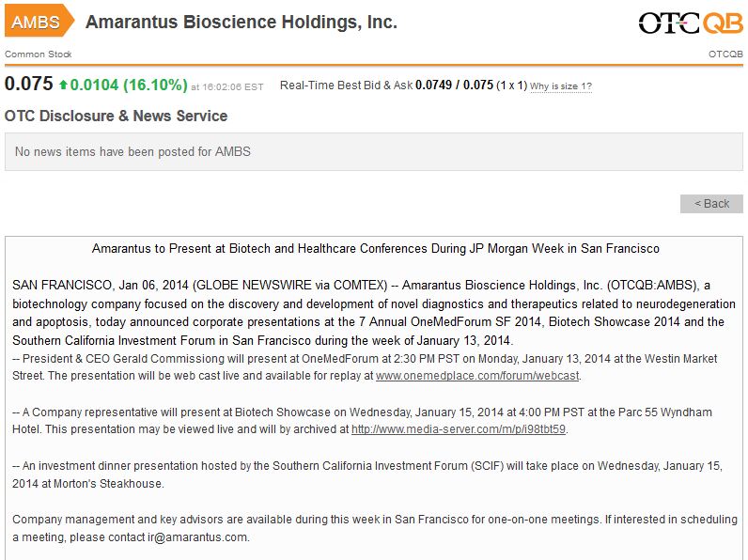Click the small OTCQB market tier label
The height and width of the screenshot is (560, 748).
pos(725,54)
